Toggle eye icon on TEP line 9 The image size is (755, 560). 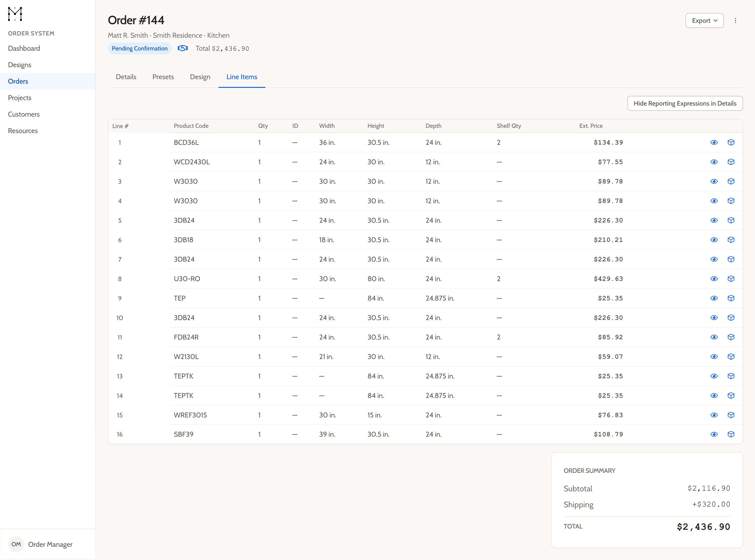click(714, 298)
